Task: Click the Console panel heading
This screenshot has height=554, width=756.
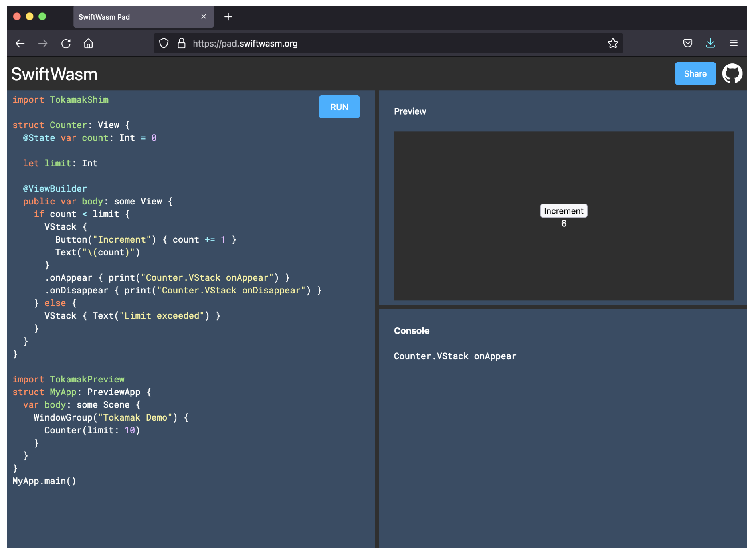Action: 412,331
